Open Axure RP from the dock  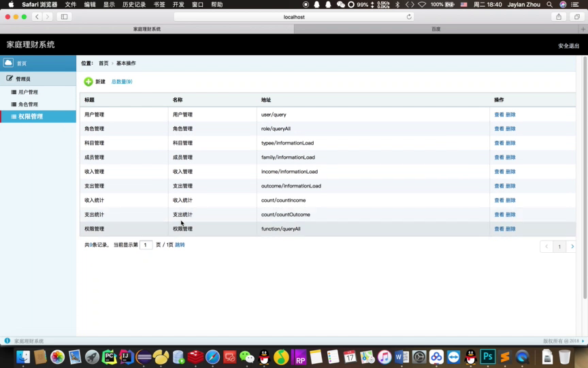point(299,357)
